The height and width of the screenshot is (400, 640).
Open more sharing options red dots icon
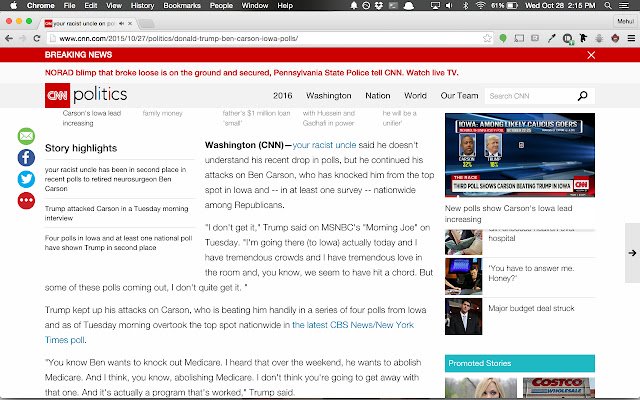coord(26,200)
